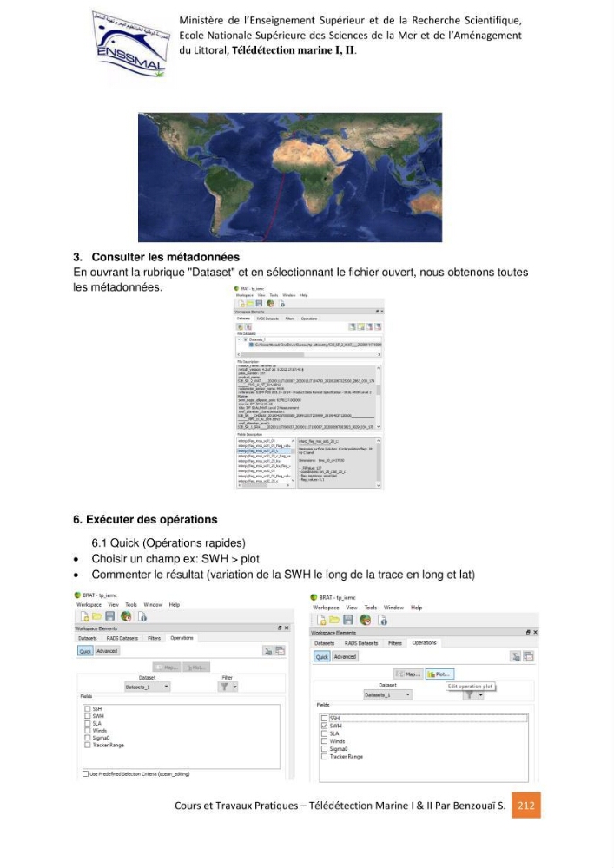Check SSH field in window with SWH ticked

click(325, 718)
